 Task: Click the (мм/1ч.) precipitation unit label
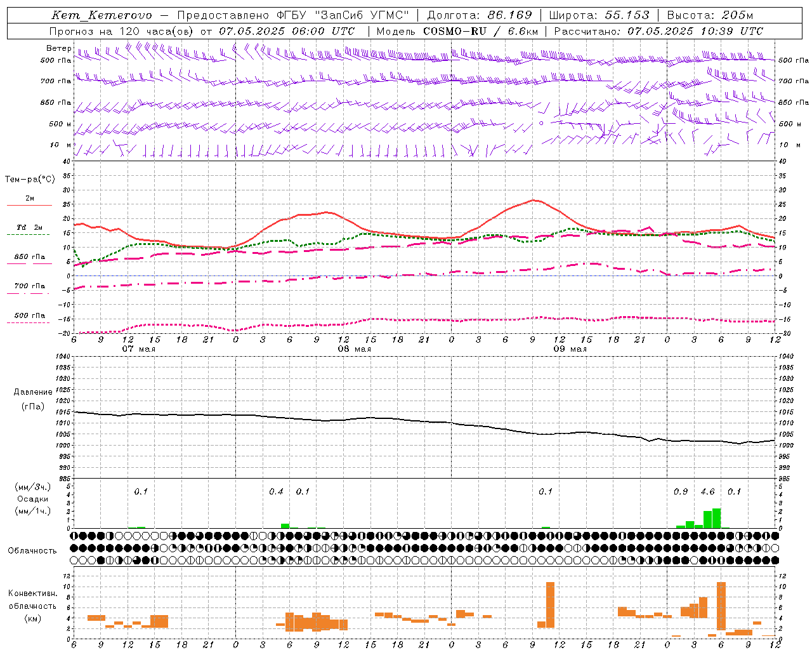click(x=33, y=510)
